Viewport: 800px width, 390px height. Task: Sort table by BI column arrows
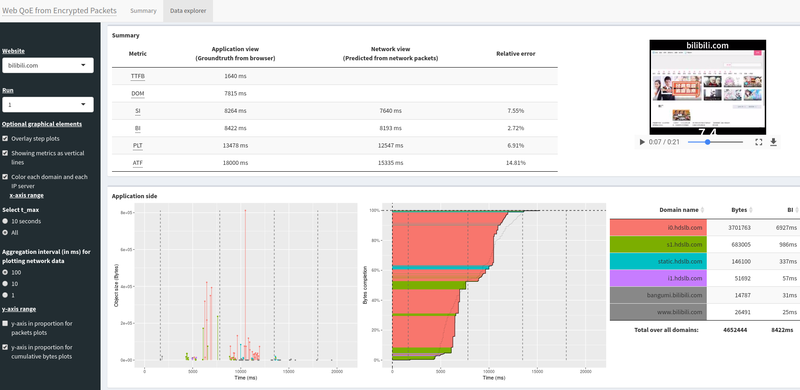pyautogui.click(x=796, y=210)
